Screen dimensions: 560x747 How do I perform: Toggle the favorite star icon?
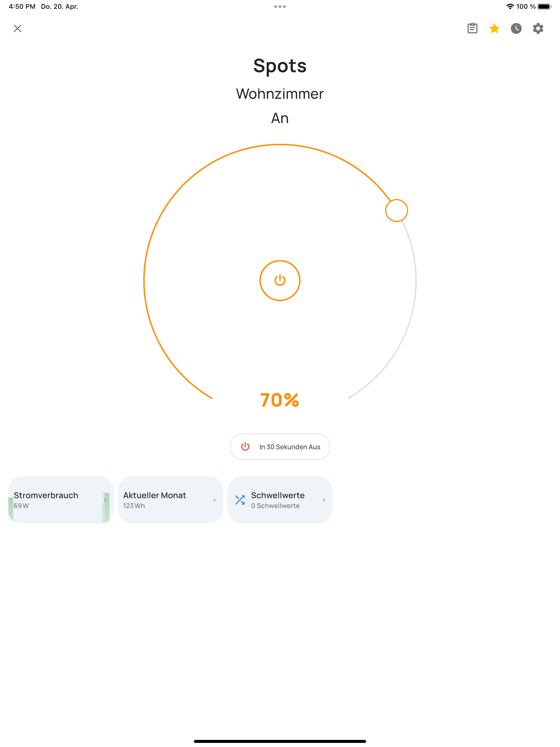click(x=494, y=28)
